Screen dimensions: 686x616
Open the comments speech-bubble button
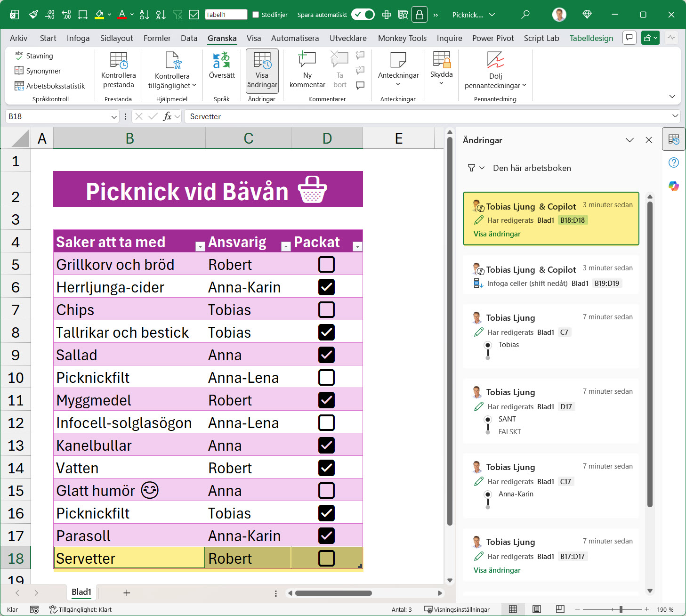pyautogui.click(x=630, y=38)
